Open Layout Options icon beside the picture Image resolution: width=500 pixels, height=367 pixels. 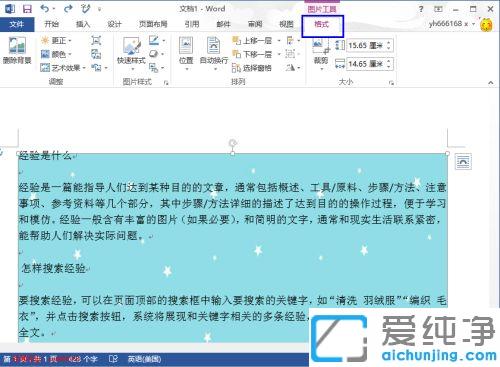click(463, 162)
